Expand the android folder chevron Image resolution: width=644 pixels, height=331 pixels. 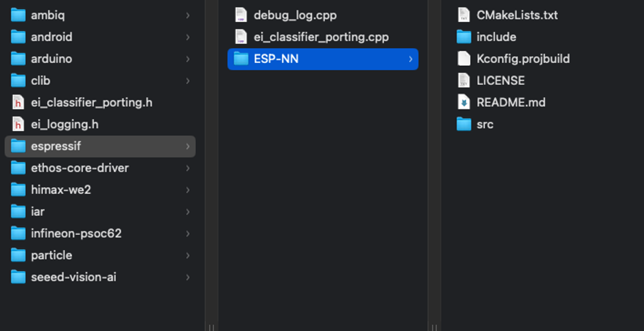pos(188,37)
